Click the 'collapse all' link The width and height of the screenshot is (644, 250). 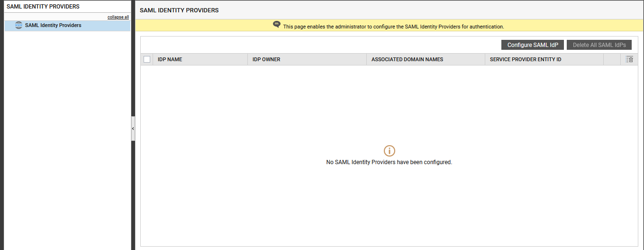click(118, 17)
